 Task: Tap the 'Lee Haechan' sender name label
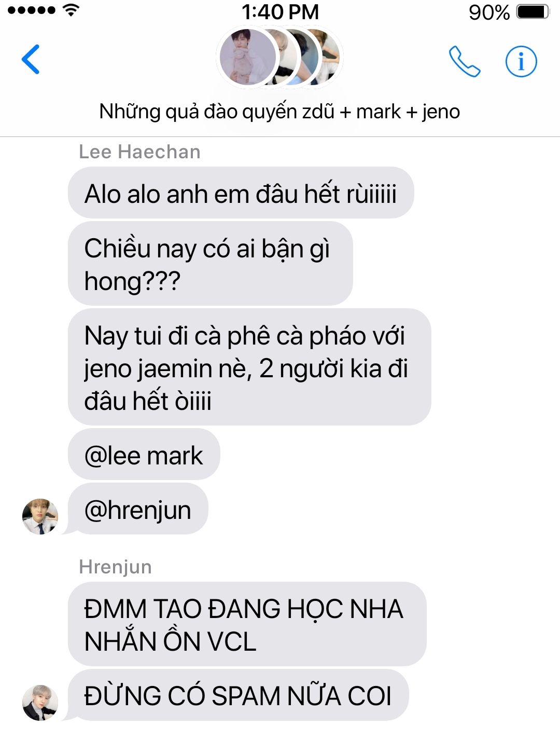(x=139, y=152)
